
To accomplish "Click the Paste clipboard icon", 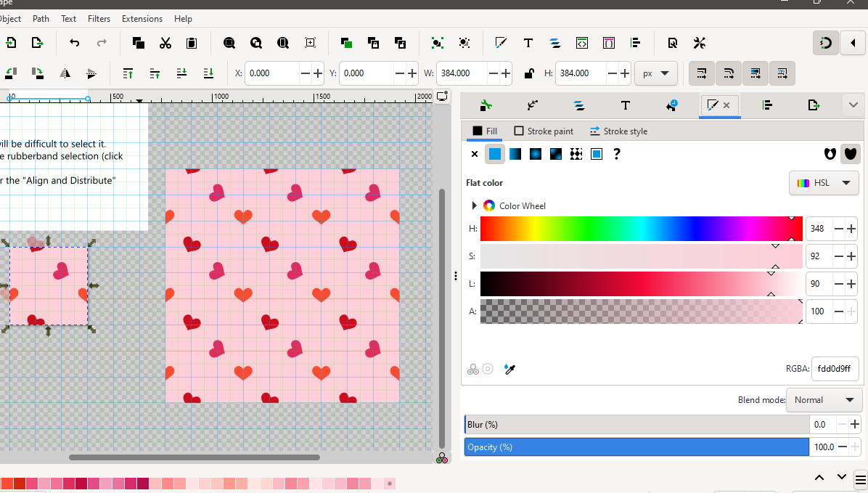I will 192,43.
